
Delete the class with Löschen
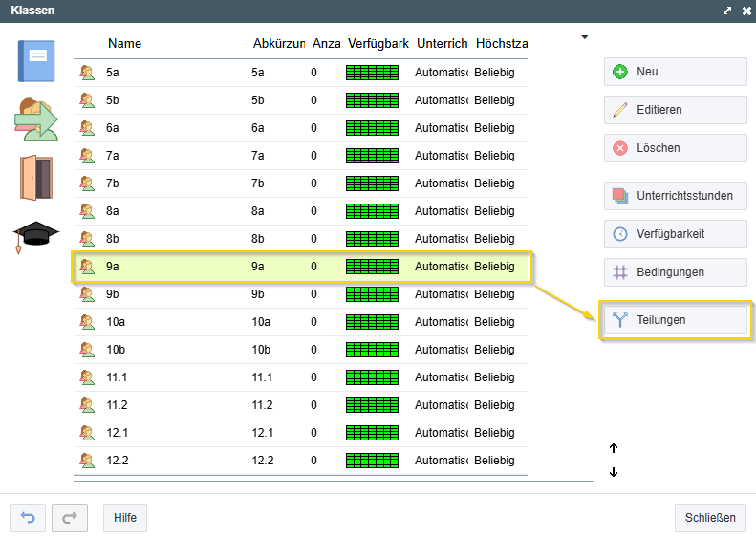click(676, 148)
